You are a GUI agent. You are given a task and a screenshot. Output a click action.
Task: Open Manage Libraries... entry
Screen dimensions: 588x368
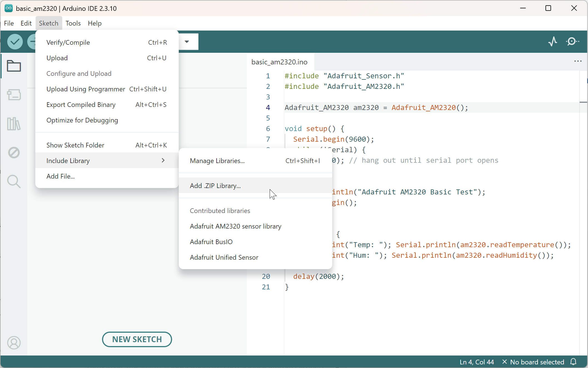[x=255, y=161]
